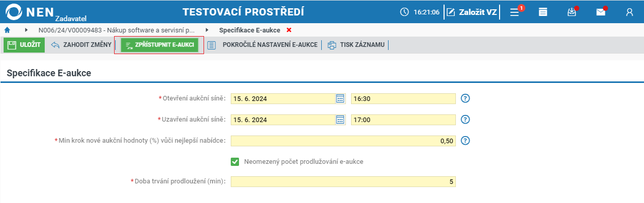The height and width of the screenshot is (203, 644).
Task: Open breadcrumb N006/24/V00009483 Nákup software
Action: pos(116,30)
